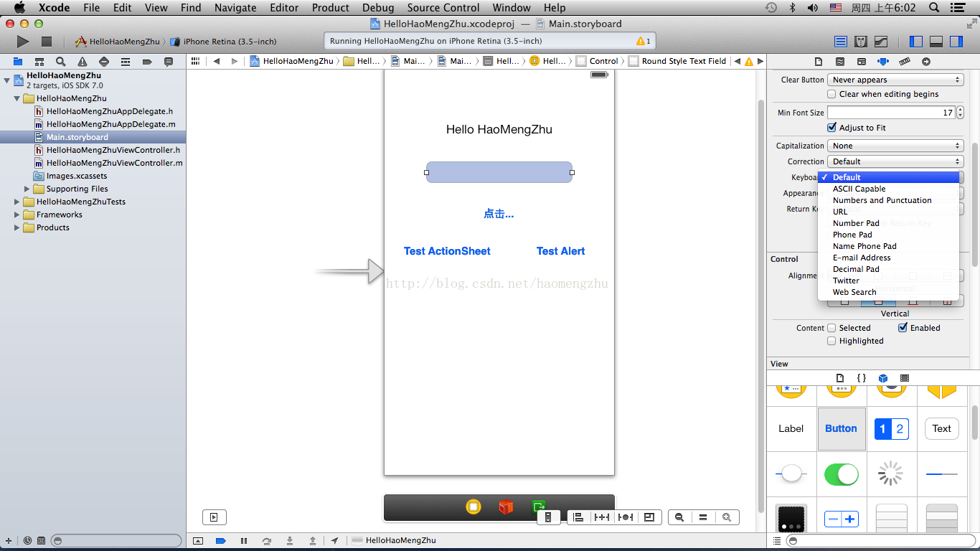This screenshot has height=551, width=980.
Task: Zoom out the storyboard canvas
Action: 679,517
